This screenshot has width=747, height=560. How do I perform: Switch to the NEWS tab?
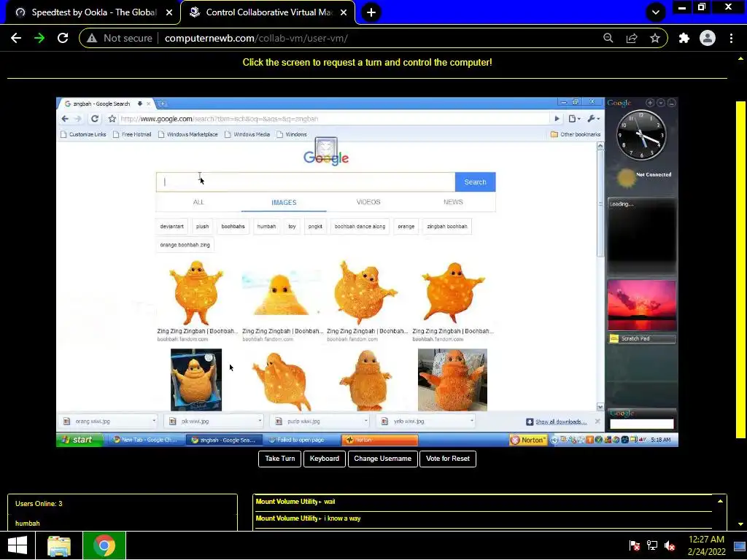click(453, 203)
